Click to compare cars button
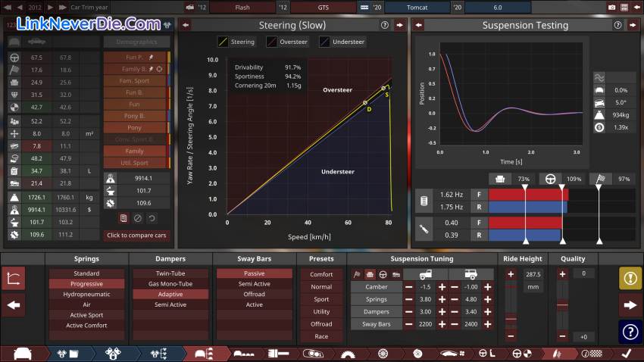Screen dimensions: 644x362 137,236
